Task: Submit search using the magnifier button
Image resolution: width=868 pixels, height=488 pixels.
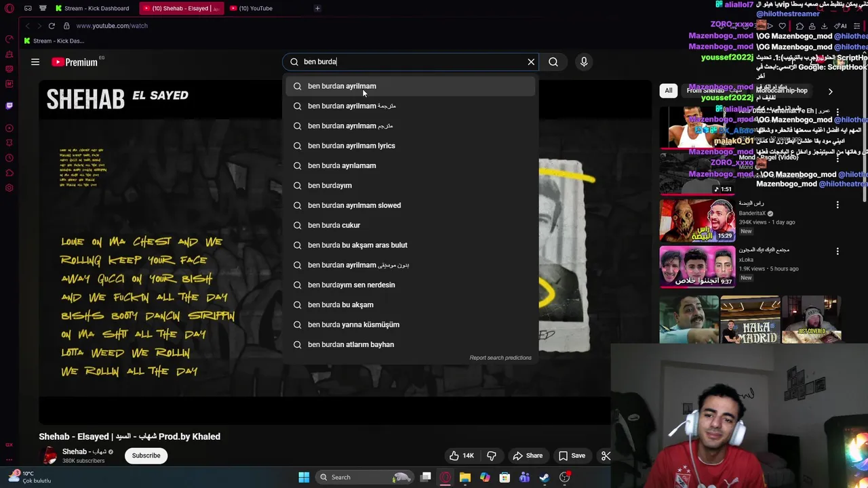Action: click(x=553, y=62)
